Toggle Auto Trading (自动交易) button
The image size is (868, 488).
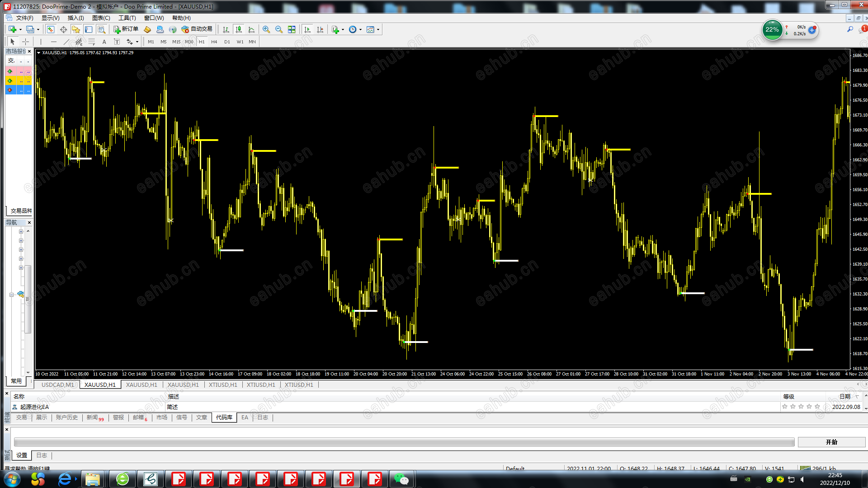(x=197, y=29)
